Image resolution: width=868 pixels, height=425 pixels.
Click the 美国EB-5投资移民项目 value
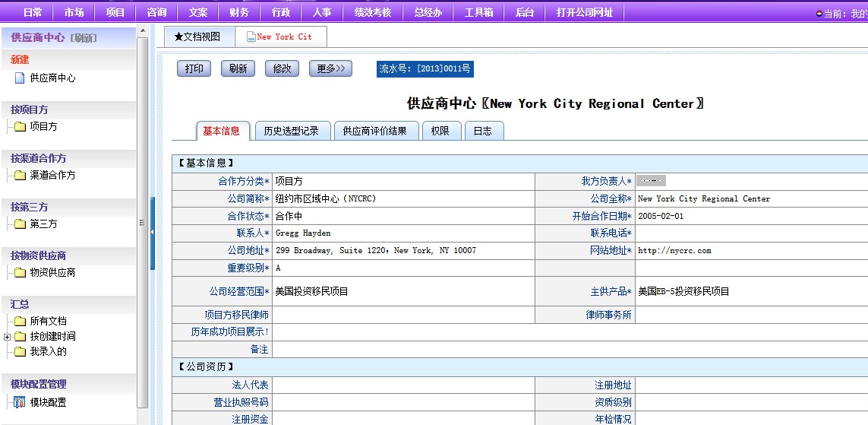coord(683,291)
